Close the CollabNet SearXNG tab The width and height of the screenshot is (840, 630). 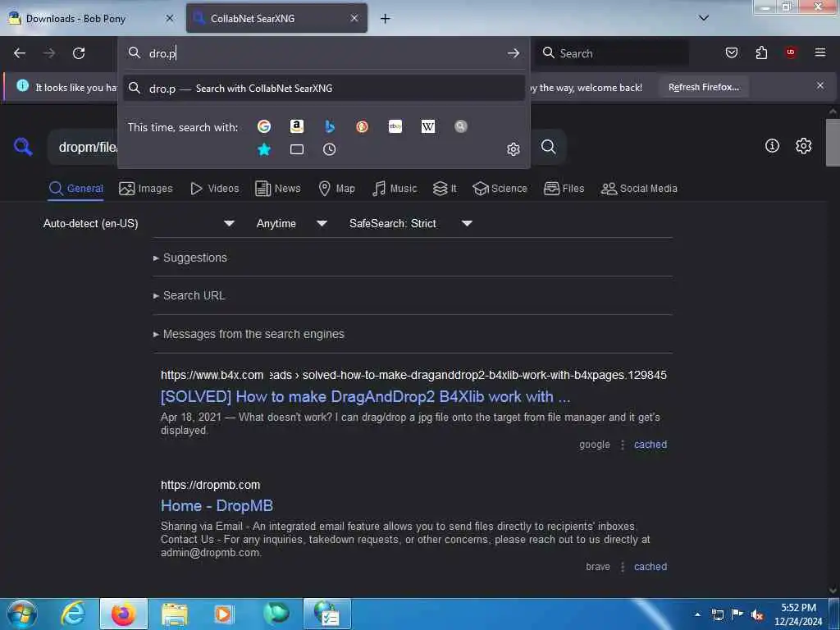tap(354, 18)
